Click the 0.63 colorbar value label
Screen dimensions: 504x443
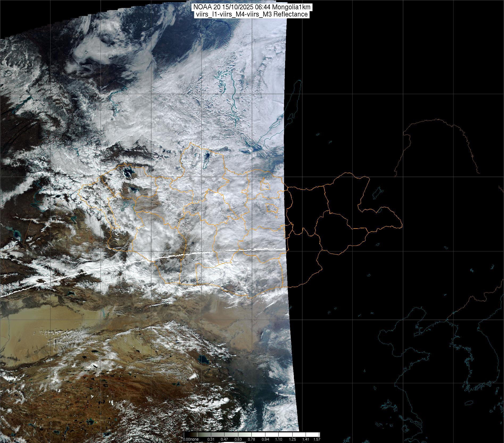click(238, 440)
